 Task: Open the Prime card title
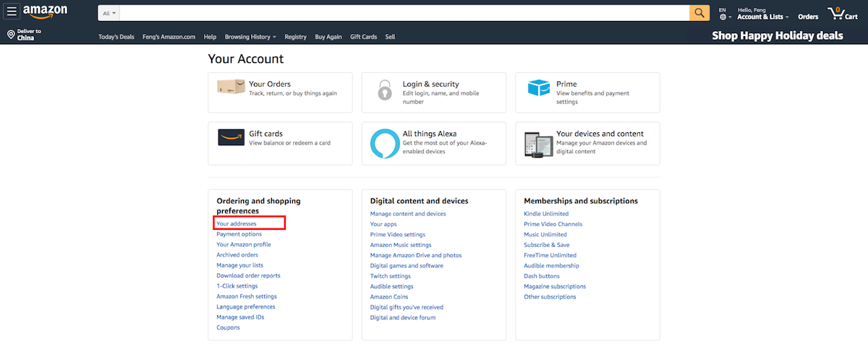[566, 84]
